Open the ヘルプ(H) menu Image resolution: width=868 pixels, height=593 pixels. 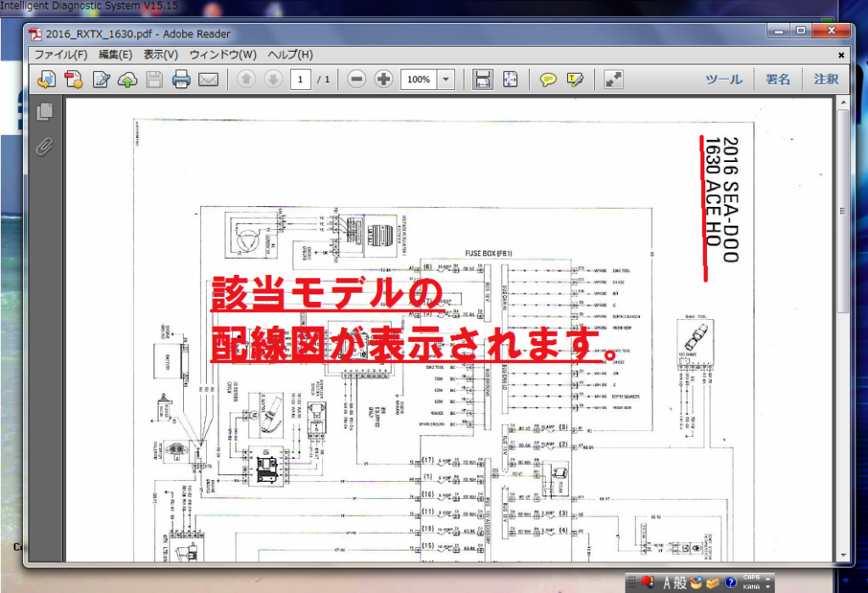click(290, 54)
